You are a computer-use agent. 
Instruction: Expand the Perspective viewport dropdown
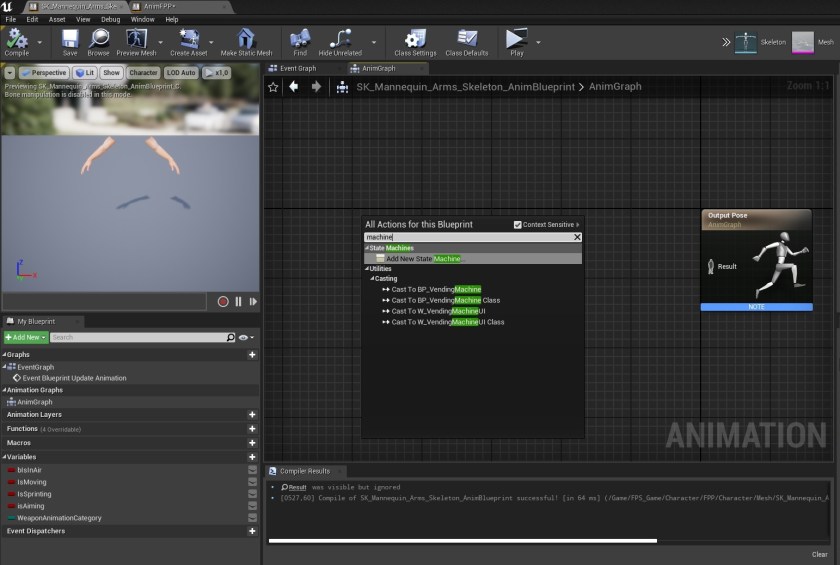(x=43, y=73)
